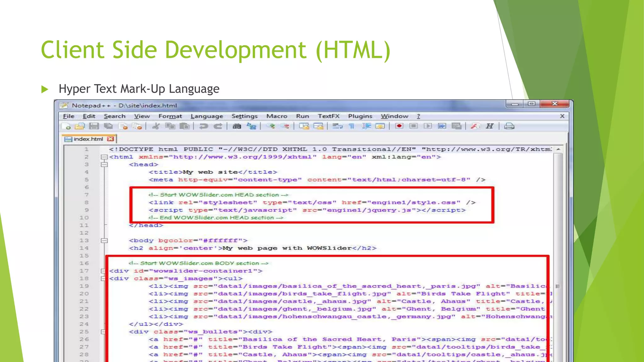Click the Close document toolbar icon
Viewport: 644px width, 362px height.
pos(123,126)
